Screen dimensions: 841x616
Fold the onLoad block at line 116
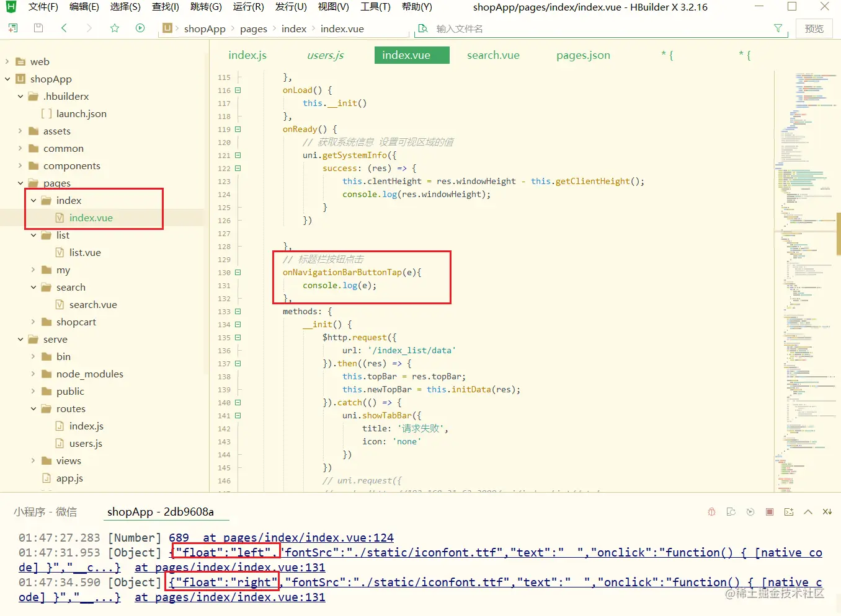(x=238, y=90)
